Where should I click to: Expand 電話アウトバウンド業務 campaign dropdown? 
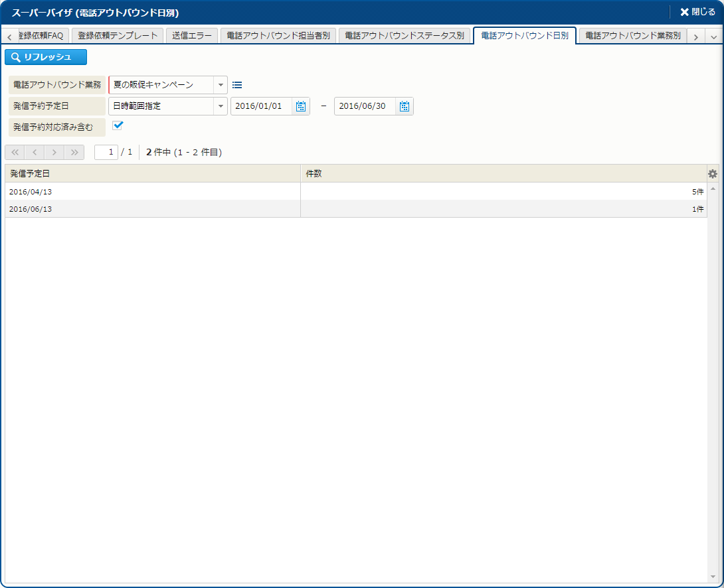[x=220, y=85]
